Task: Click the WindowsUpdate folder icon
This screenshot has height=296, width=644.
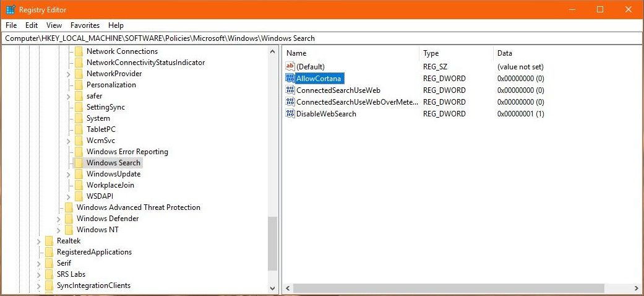Action: click(x=79, y=174)
